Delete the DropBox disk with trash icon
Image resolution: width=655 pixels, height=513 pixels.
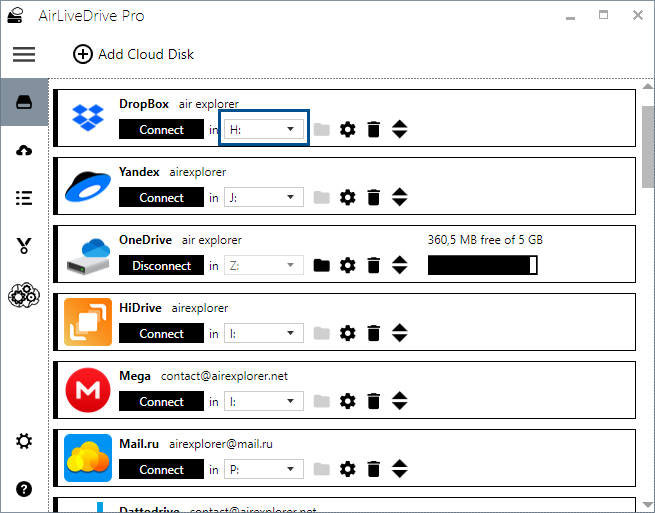pyautogui.click(x=374, y=129)
